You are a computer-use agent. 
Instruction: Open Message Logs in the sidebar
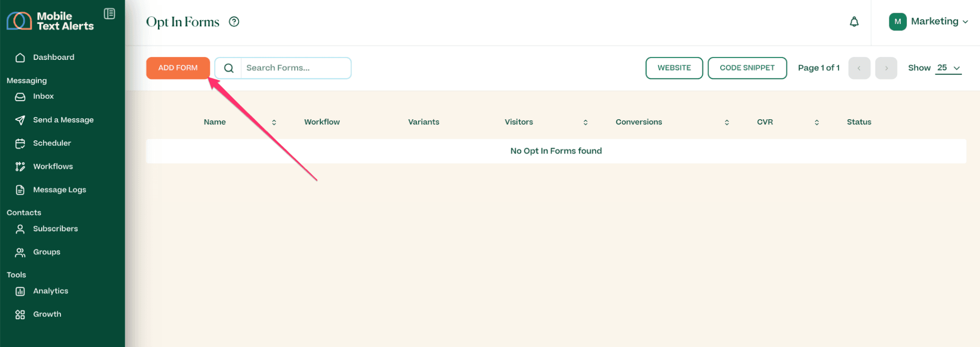(x=59, y=190)
